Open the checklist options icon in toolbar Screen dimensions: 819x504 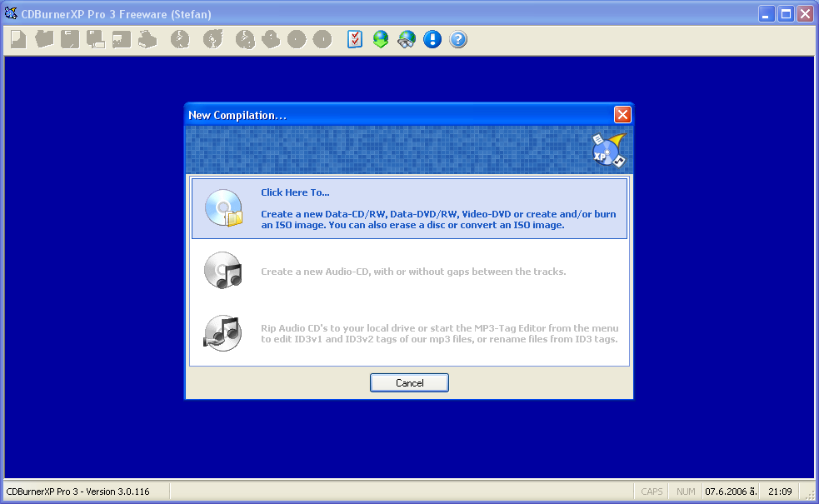click(355, 39)
